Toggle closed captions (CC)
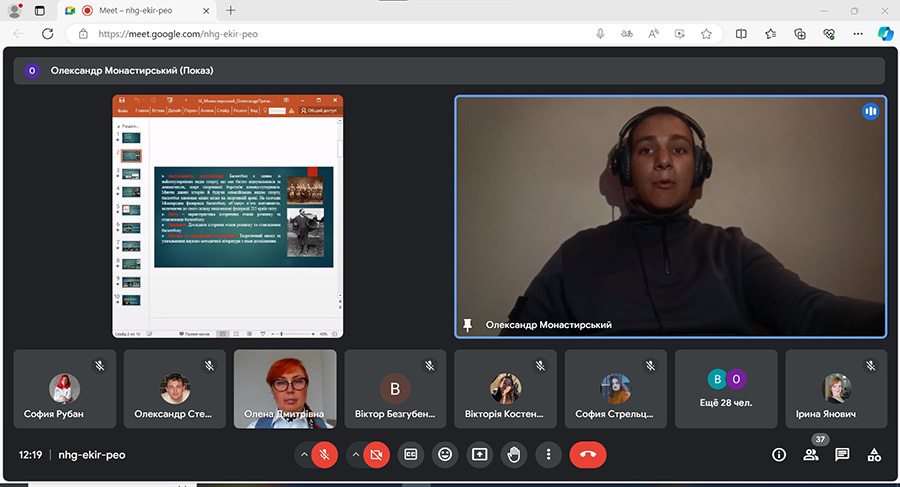Screen dimensions: 900x487 coord(411,455)
